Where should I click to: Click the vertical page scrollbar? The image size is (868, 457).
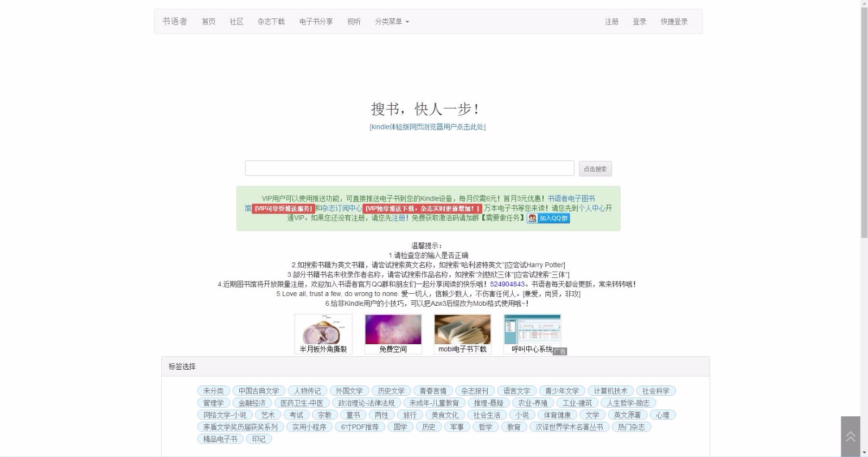864,122
